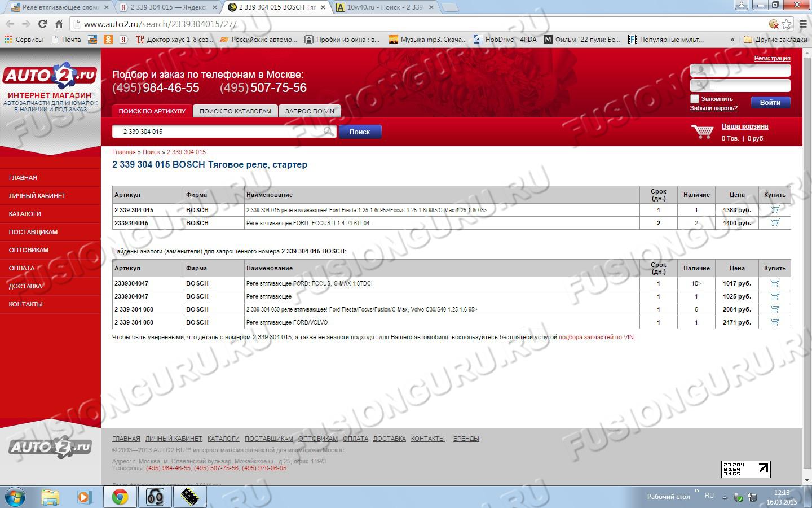Open headphones app in taskbar
812x508 pixels.
(x=155, y=497)
